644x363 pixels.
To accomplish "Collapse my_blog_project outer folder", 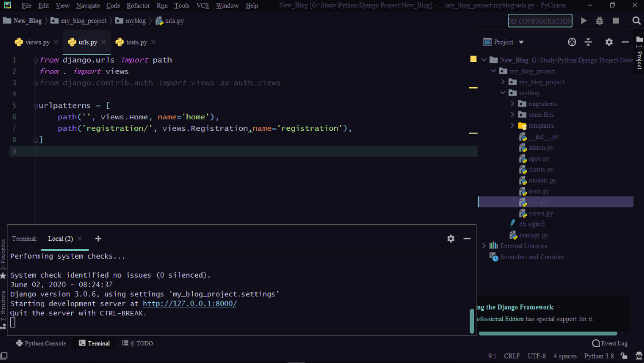I will click(494, 71).
